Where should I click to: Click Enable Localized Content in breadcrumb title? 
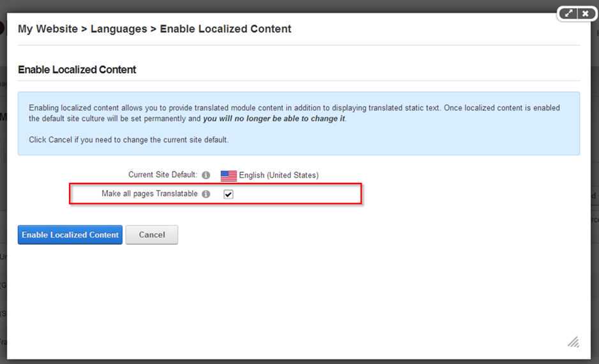225,29
